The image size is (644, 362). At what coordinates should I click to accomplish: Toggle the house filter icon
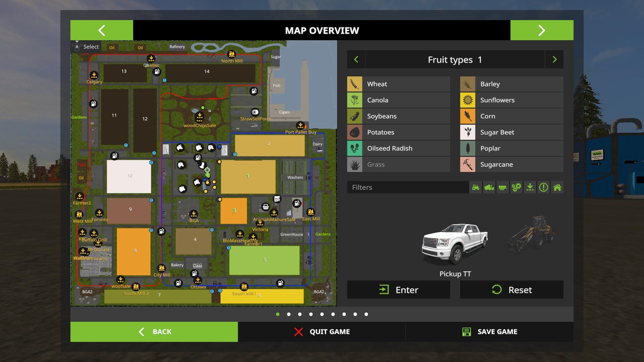(x=557, y=187)
